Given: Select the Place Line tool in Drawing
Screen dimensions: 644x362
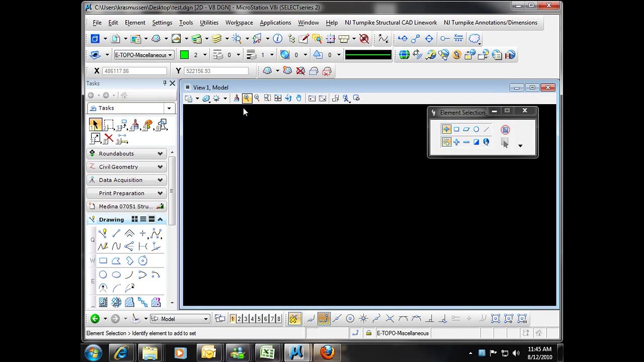Looking at the screenshot, I should point(116,233).
